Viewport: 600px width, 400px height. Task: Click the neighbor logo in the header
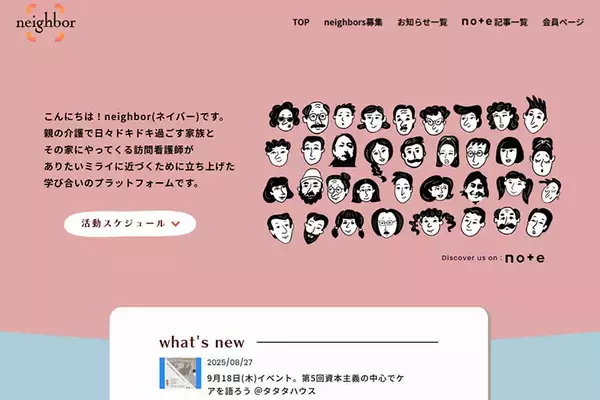46,23
